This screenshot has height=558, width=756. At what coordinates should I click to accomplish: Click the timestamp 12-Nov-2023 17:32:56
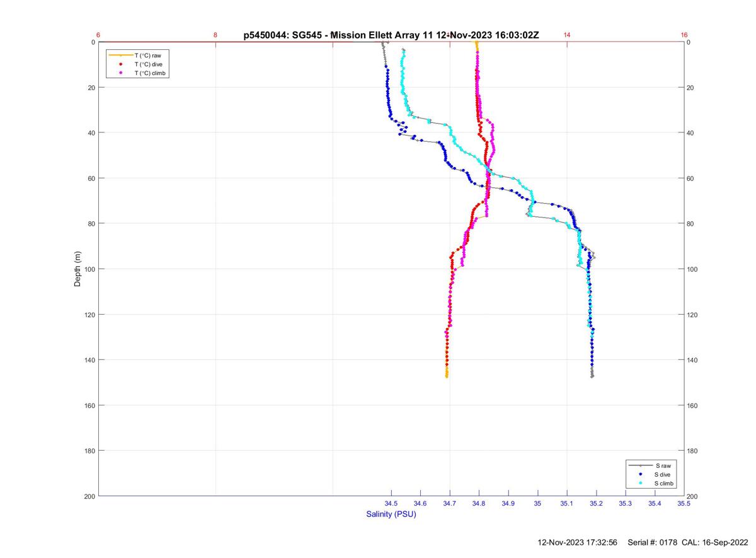click(578, 542)
